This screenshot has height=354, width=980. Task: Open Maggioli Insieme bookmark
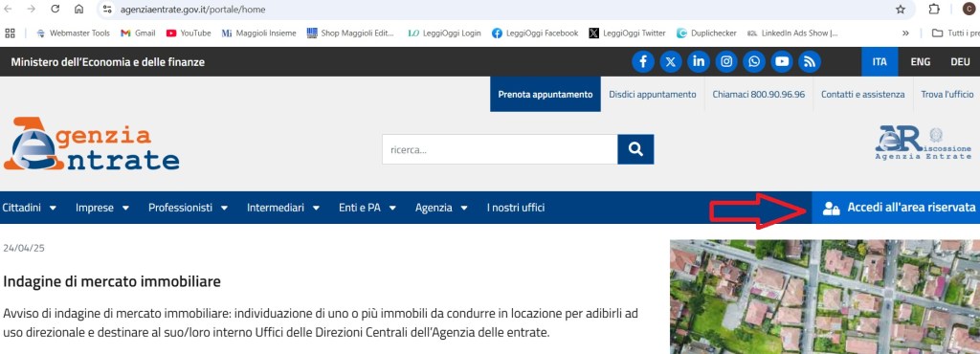259,33
